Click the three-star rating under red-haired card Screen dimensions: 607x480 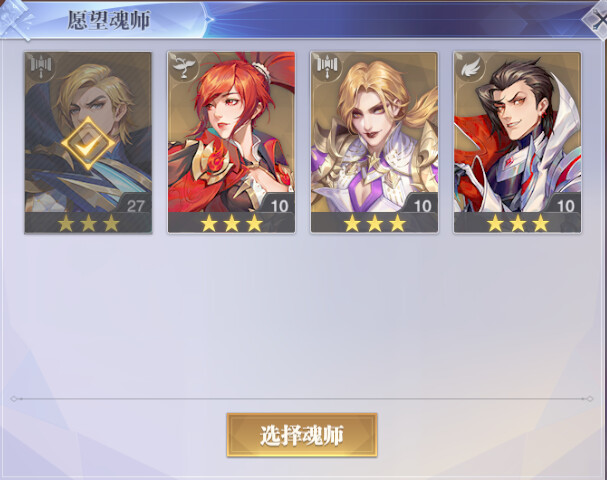231,223
